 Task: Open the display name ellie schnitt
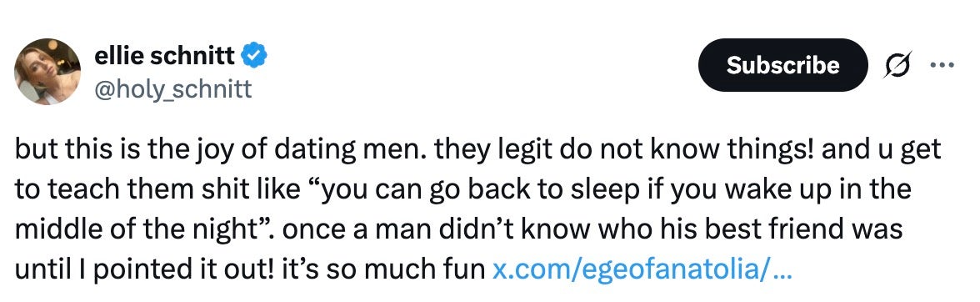[165, 56]
